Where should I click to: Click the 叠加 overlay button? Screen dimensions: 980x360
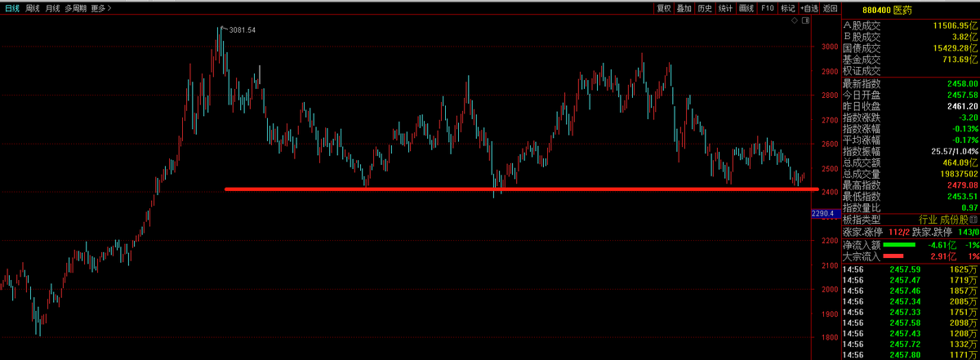pyautogui.click(x=684, y=8)
